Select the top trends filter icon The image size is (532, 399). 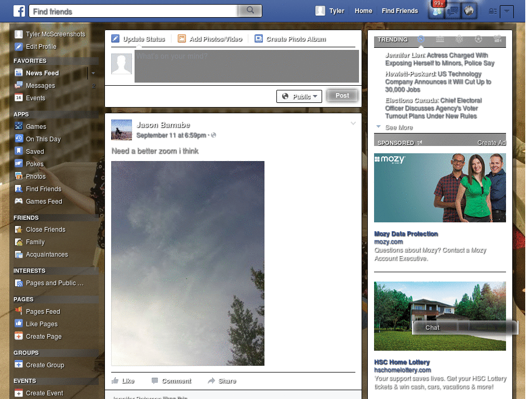(x=421, y=39)
